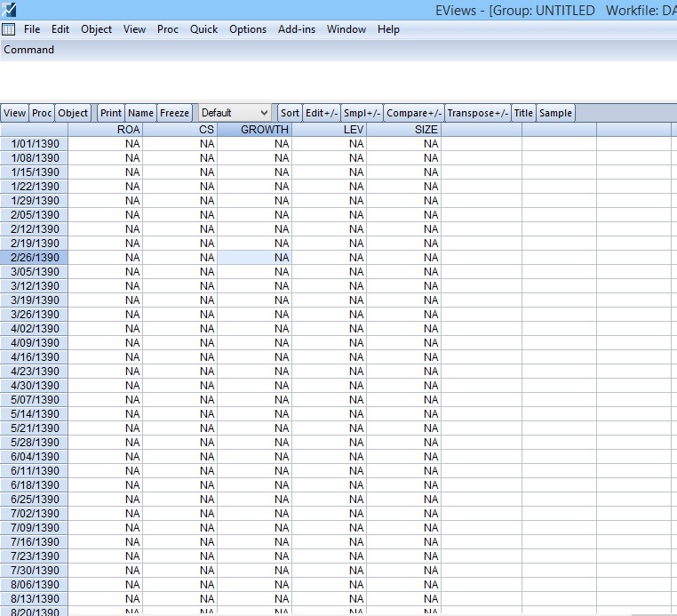Select the CS column header

point(179,130)
